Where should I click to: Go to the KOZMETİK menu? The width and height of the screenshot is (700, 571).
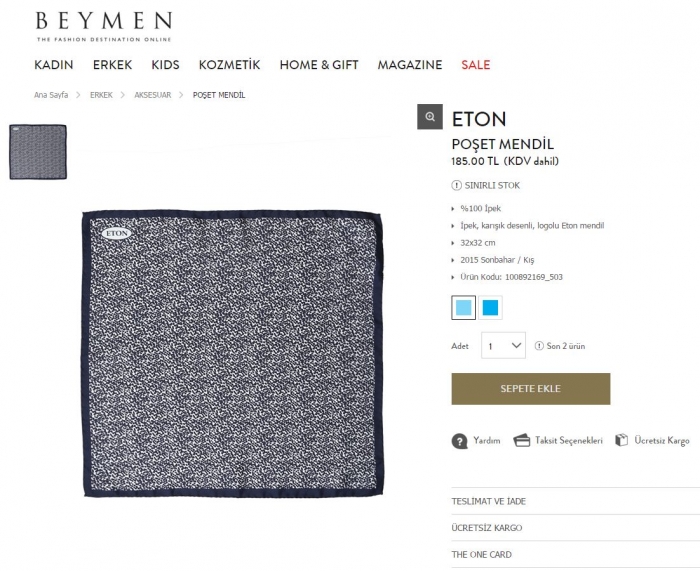pos(229,65)
